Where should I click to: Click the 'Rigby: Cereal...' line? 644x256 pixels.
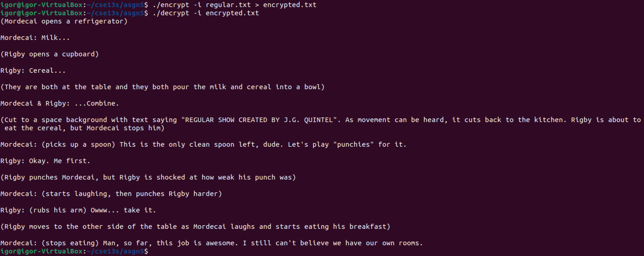click(33, 71)
